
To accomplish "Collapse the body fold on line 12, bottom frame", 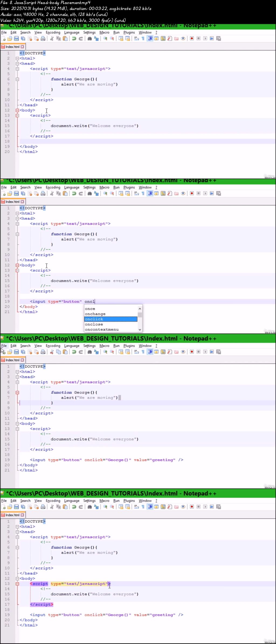I will (17, 579).
